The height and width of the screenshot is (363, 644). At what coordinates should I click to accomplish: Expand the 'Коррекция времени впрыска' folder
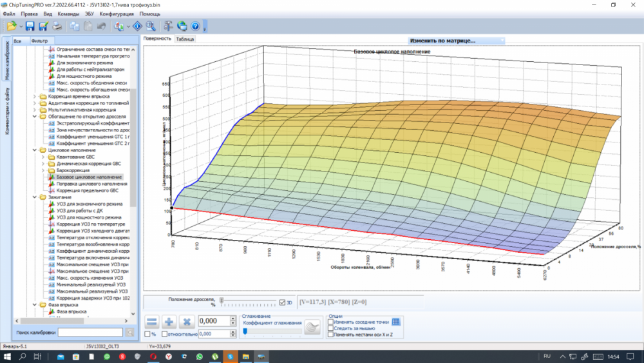click(35, 97)
